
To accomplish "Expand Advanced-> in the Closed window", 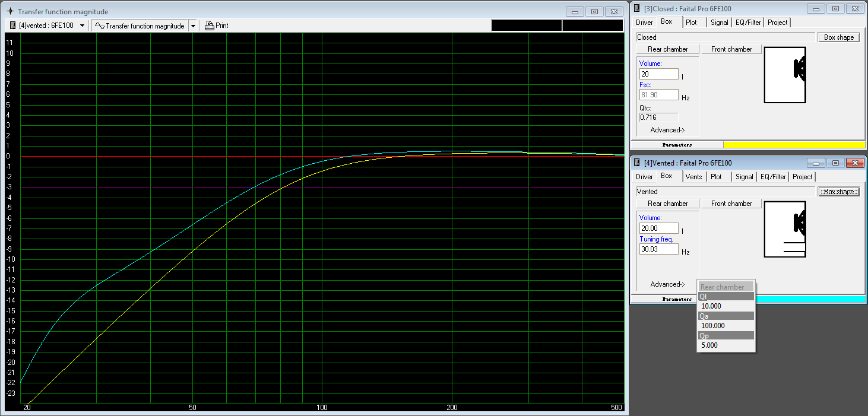I will [x=667, y=130].
